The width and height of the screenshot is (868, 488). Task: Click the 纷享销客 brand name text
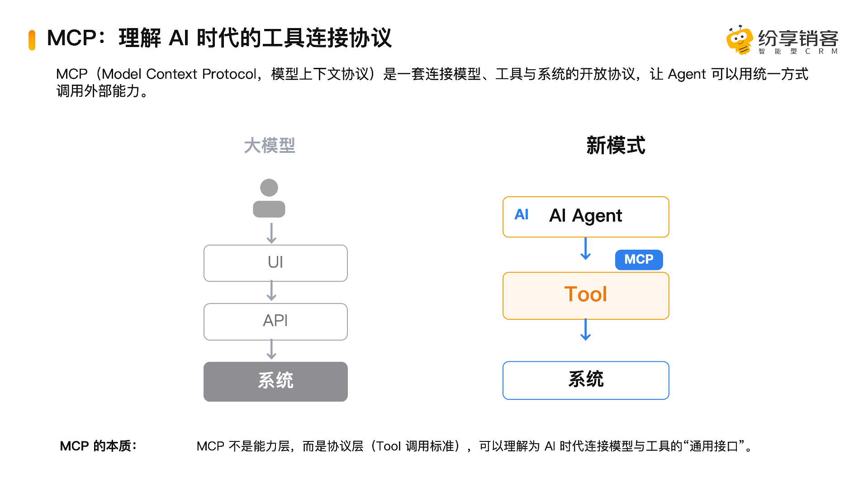(x=798, y=38)
